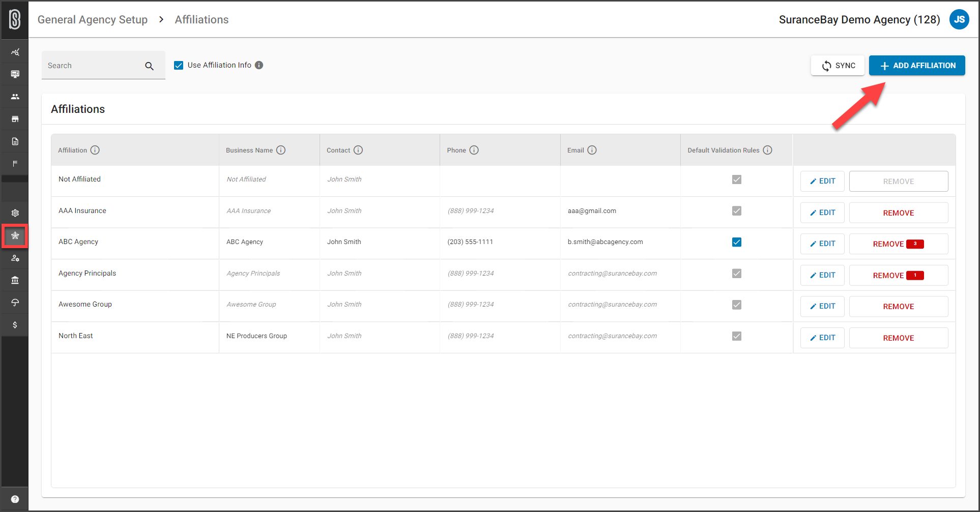This screenshot has width=980, height=512.
Task: Open the bank building sidebar icon
Action: point(15,280)
